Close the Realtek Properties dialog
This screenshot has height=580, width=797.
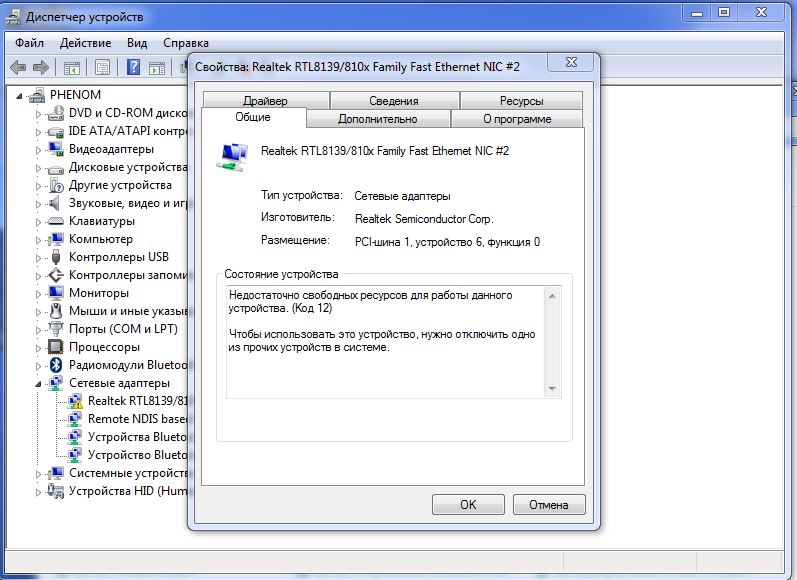(x=571, y=62)
